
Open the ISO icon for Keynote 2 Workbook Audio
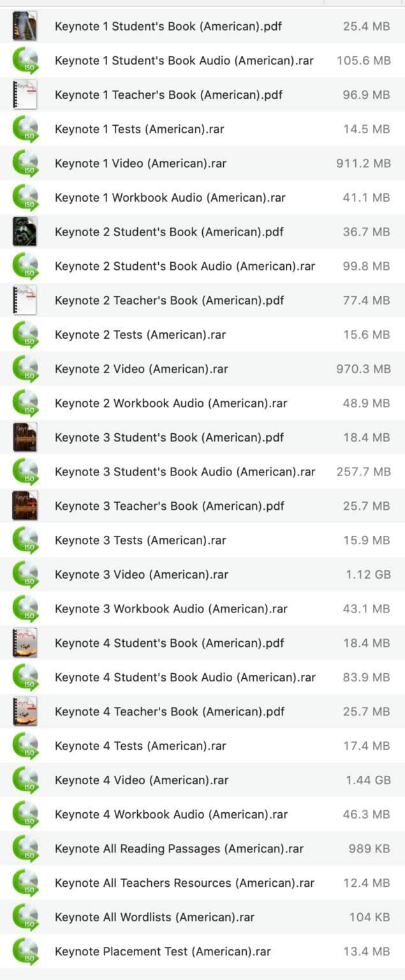pyautogui.click(x=25, y=403)
